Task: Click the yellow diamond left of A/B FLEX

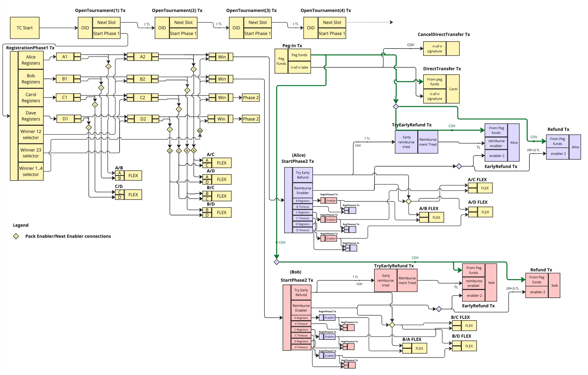Action: [x=408, y=201]
